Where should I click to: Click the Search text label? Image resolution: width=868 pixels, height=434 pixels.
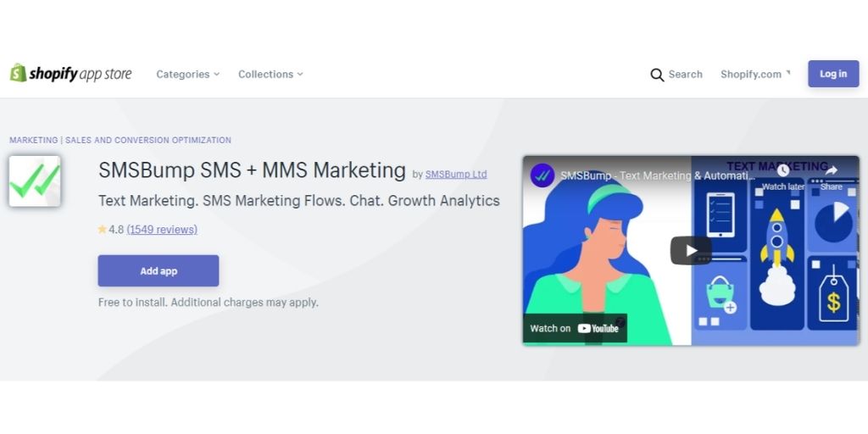[x=685, y=75]
